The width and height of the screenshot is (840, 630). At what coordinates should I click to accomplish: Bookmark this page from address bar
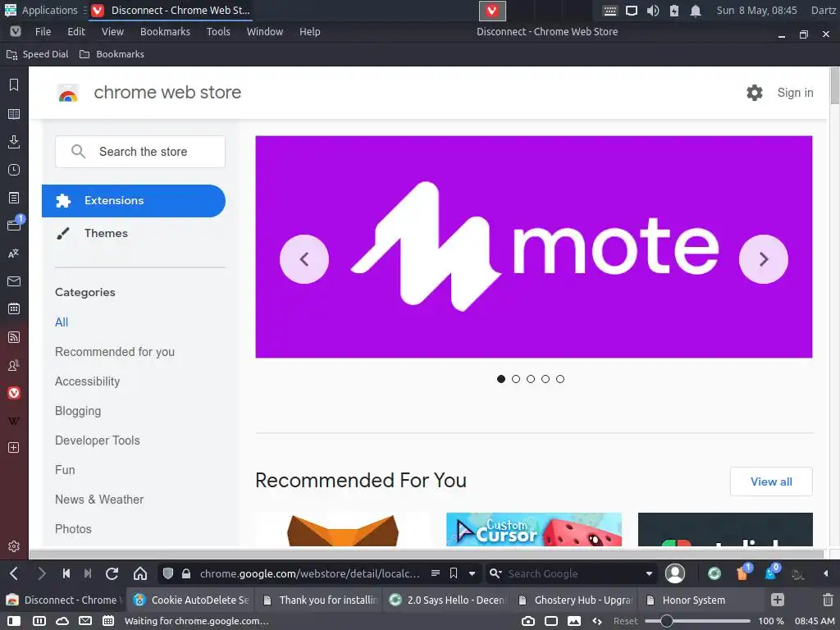[x=454, y=573]
